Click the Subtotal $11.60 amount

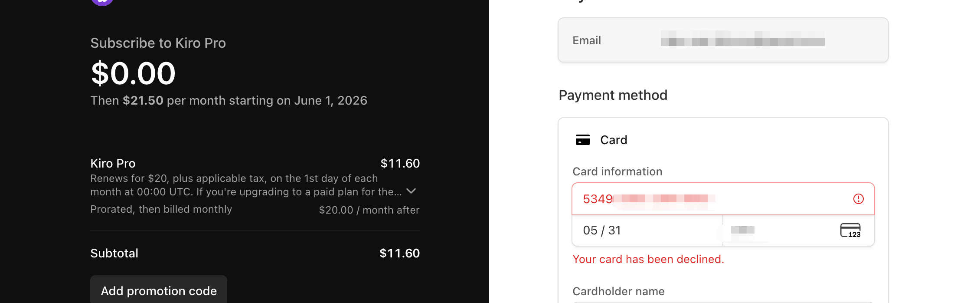[399, 253]
